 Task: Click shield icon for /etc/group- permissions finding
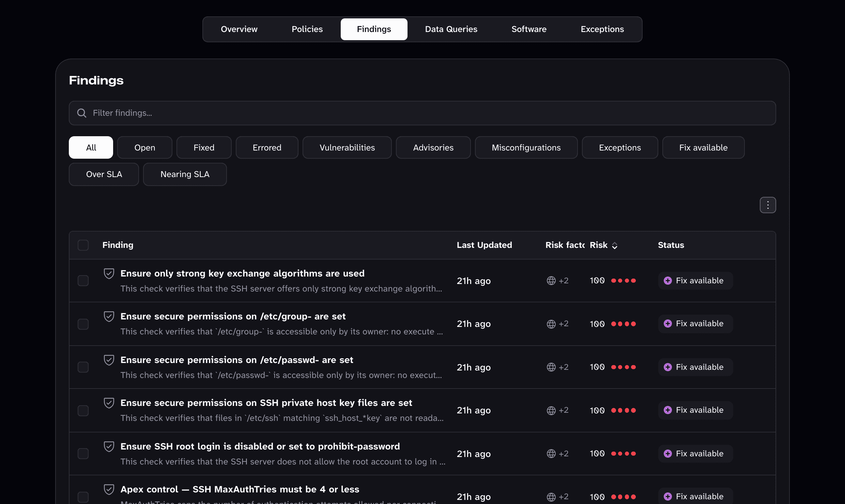pyautogui.click(x=109, y=316)
